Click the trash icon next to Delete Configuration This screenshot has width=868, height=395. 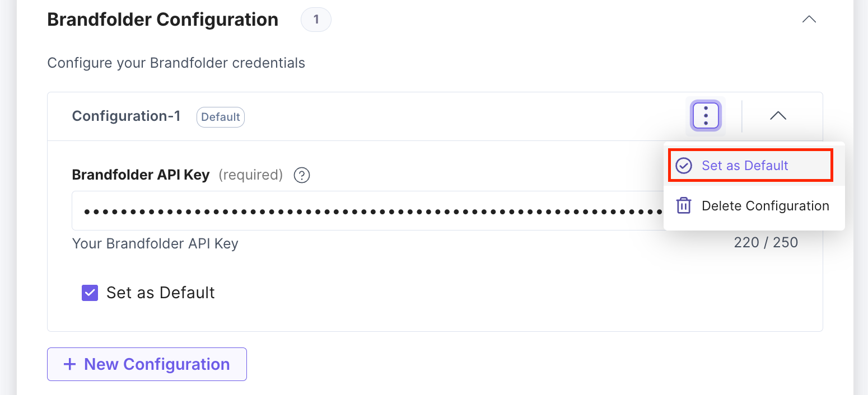[x=683, y=205]
